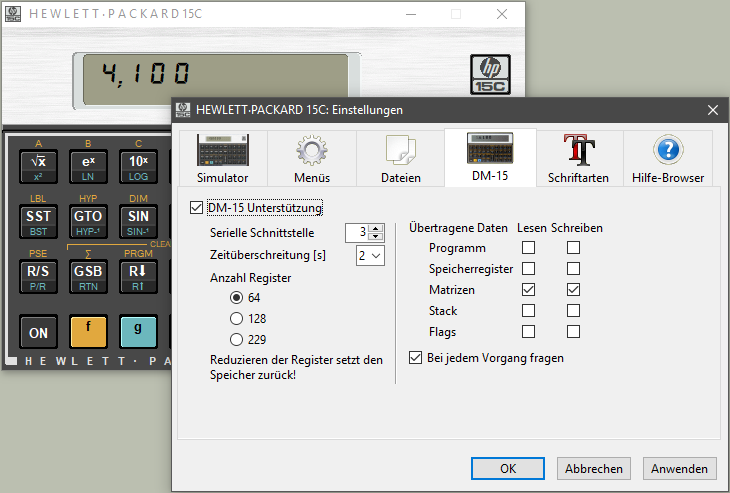Click the DM-15 tab
The height and width of the screenshot is (493, 730).
click(490, 158)
